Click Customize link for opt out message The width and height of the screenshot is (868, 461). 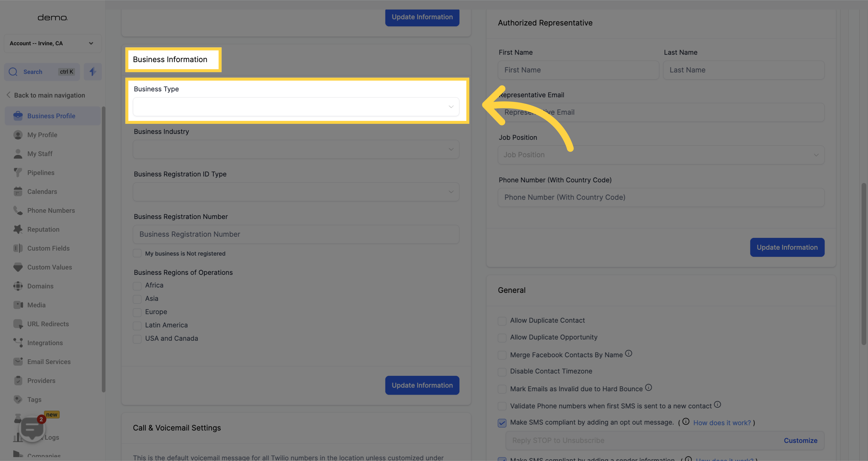click(x=801, y=440)
